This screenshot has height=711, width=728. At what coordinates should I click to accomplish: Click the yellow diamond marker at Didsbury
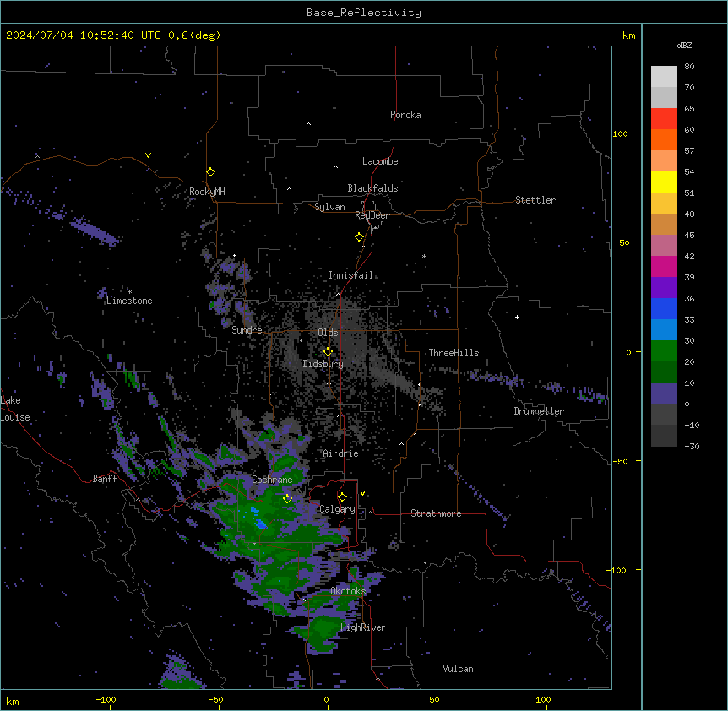coord(328,352)
